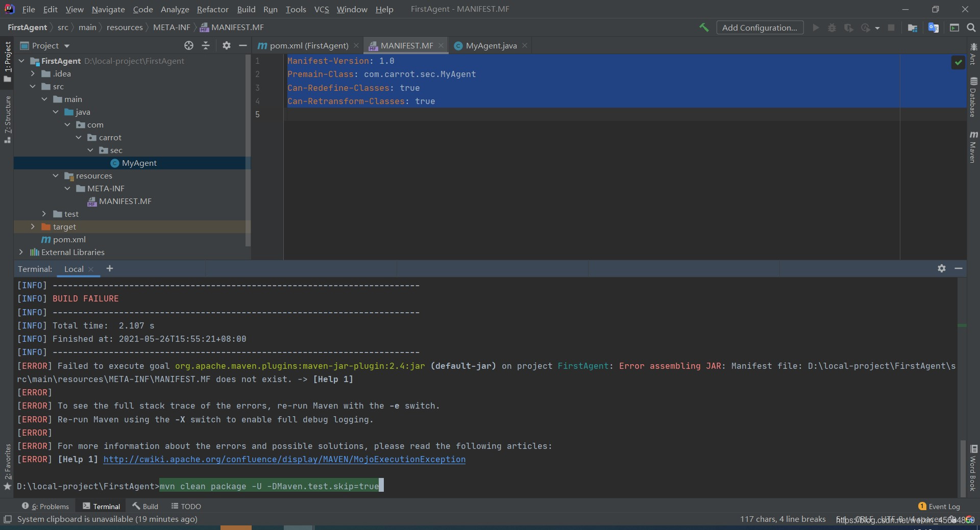The height and width of the screenshot is (530, 980).
Task: Click the Debug bug icon in toolbar
Action: pos(832,28)
